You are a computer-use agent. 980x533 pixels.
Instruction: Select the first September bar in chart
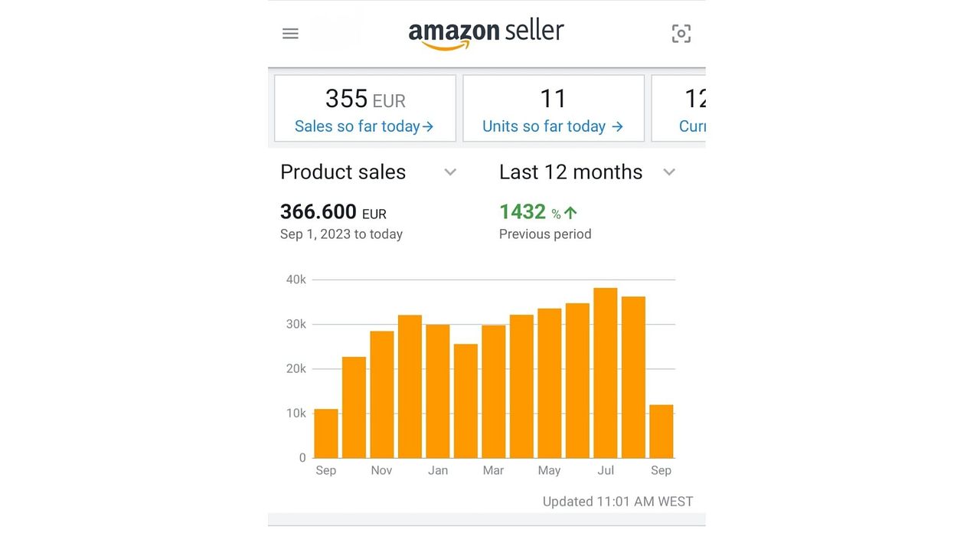point(326,433)
